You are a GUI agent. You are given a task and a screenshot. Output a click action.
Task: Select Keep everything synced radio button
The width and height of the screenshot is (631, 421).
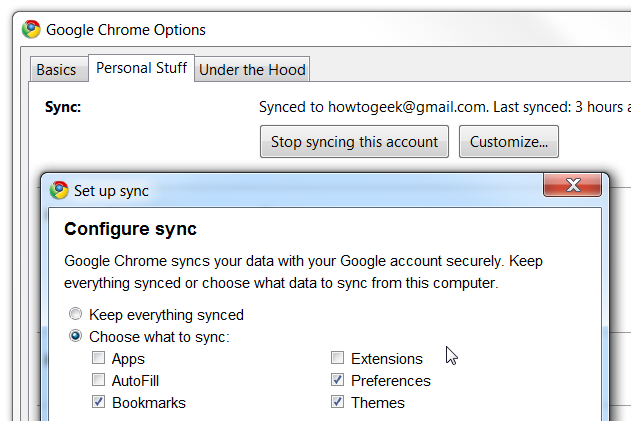coord(76,315)
